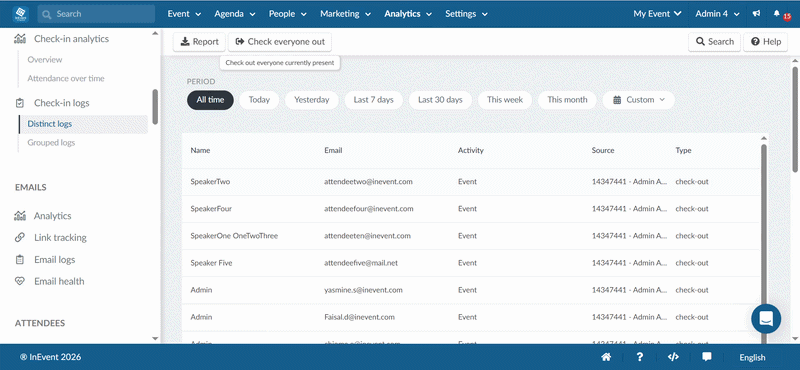Viewport: 800px width, 370px height.
Task: Click yasmine.s@inevent.com email cell
Action: pos(363,290)
